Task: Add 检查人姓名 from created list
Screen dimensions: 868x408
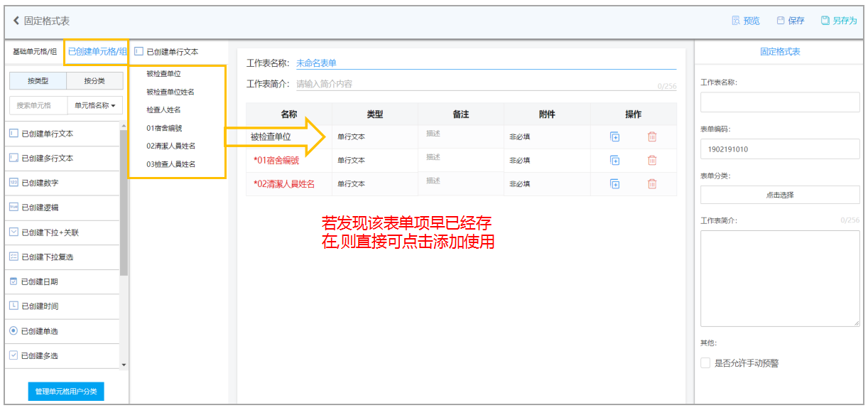Action: coord(164,110)
